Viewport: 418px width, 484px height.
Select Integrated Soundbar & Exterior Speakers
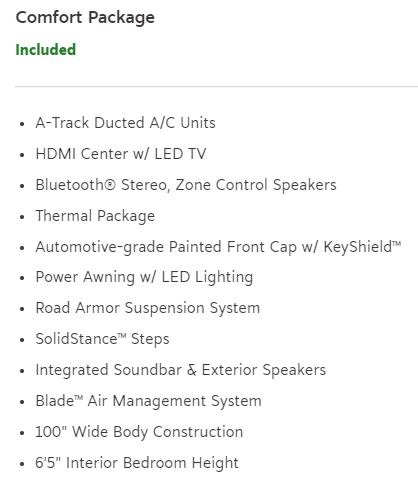click(x=181, y=370)
